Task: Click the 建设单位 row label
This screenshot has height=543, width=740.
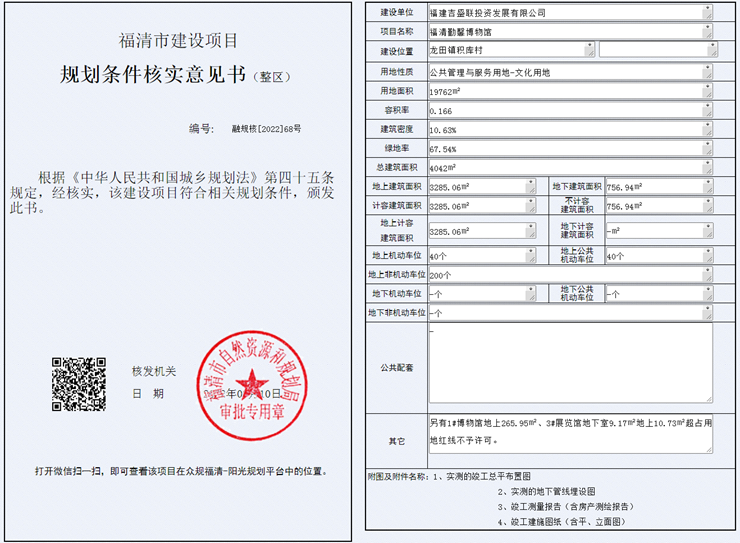Action: [396, 12]
